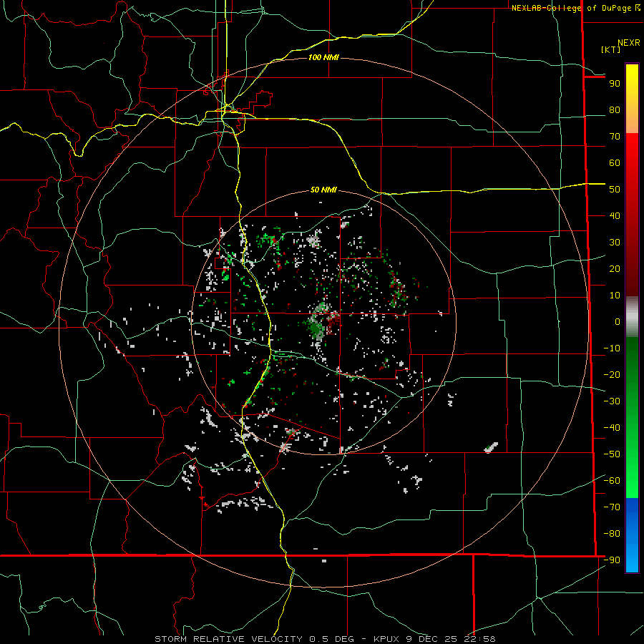
Task: Select the -40 knots scale label
Action: tap(612, 428)
